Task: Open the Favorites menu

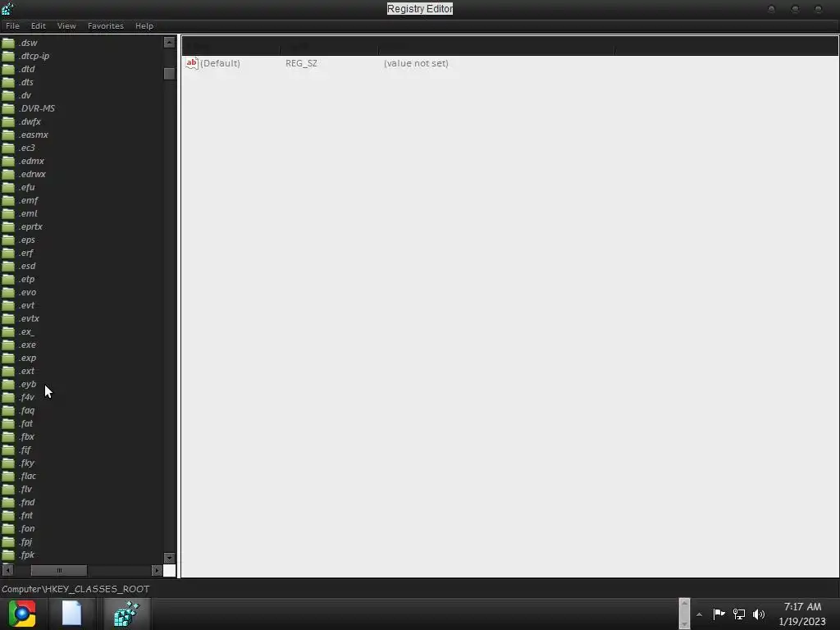Action: point(106,25)
